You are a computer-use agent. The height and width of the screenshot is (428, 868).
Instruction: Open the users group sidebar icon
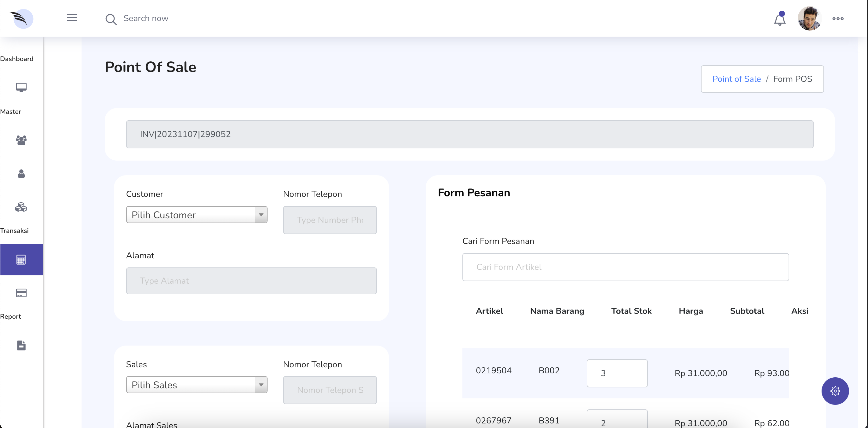click(21, 140)
